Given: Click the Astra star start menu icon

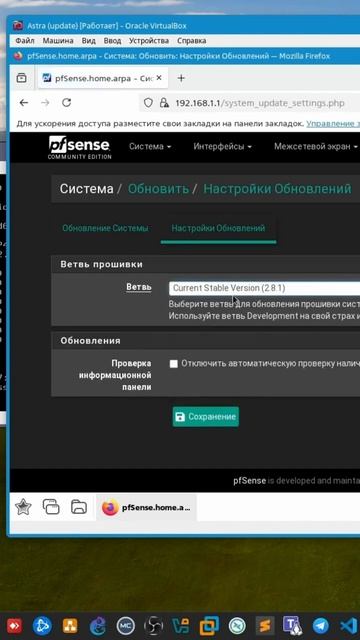Looking at the screenshot, I should coord(23,507).
